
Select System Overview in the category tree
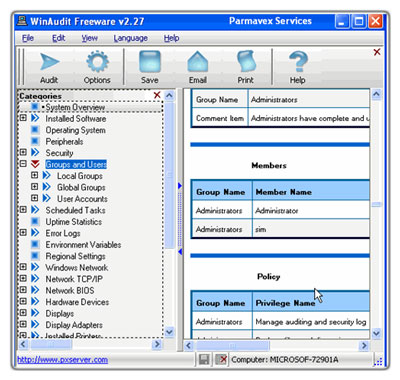tap(75, 107)
